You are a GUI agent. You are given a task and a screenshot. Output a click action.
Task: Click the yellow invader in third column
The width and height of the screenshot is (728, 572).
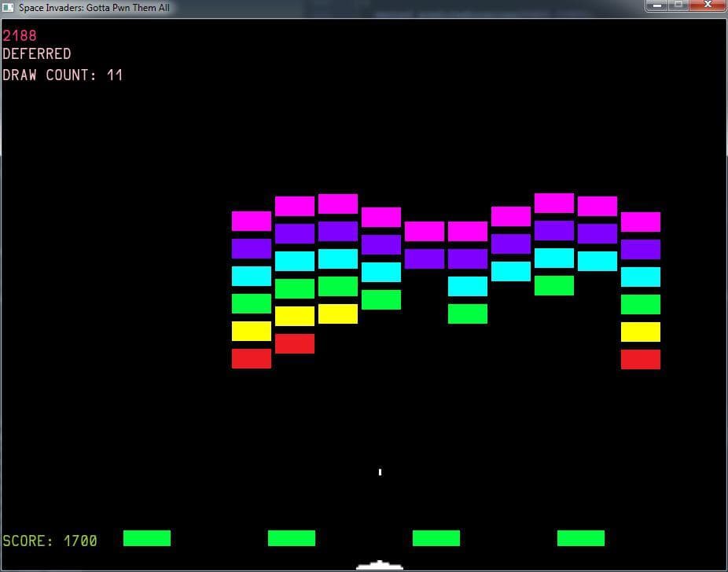tap(337, 314)
